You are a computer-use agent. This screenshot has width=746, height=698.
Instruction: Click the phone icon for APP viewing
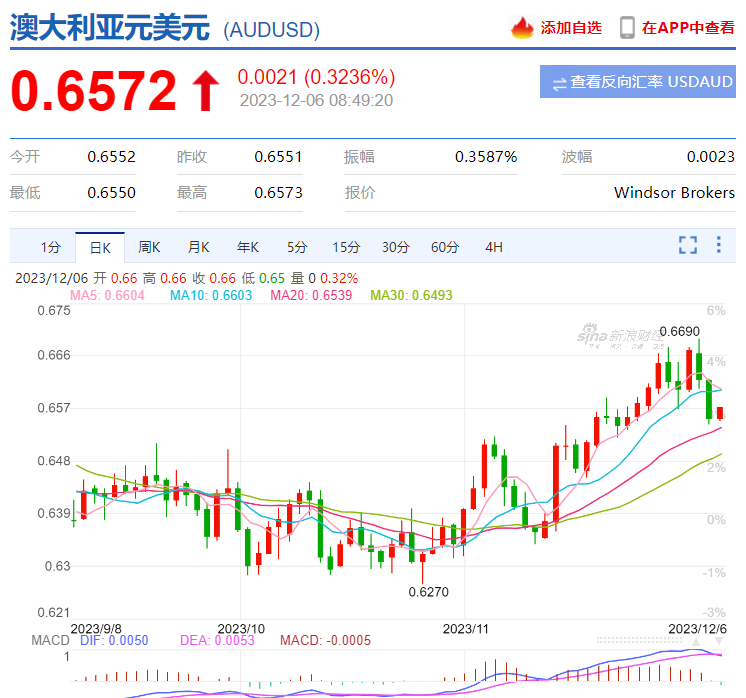click(627, 28)
